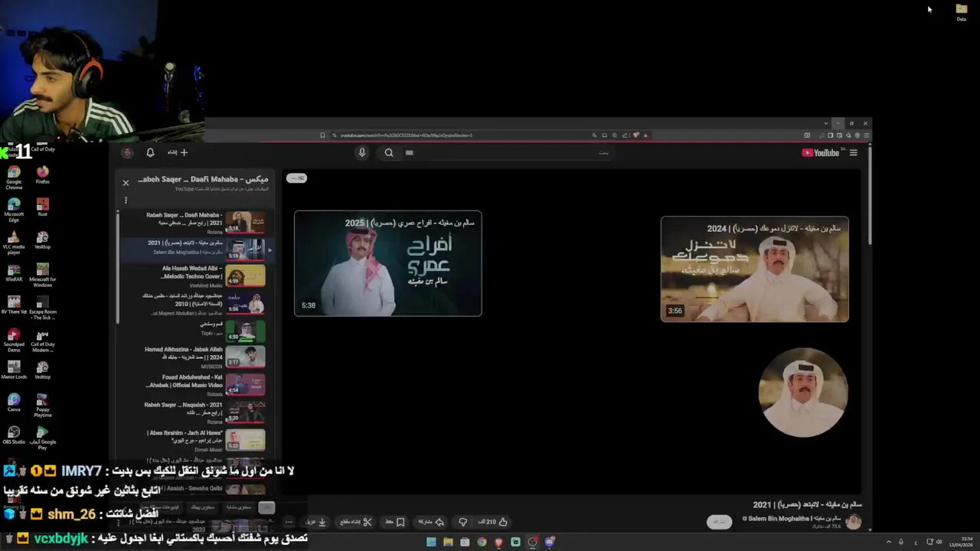This screenshot has width=980, height=551.
Task: Like the video showing 210 thousand likes
Action: 493,522
